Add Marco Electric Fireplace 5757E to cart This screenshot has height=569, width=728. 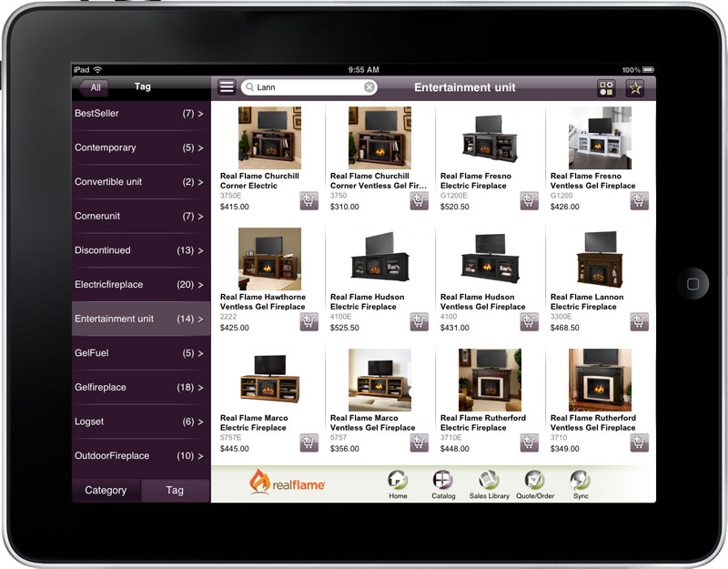tap(308, 442)
